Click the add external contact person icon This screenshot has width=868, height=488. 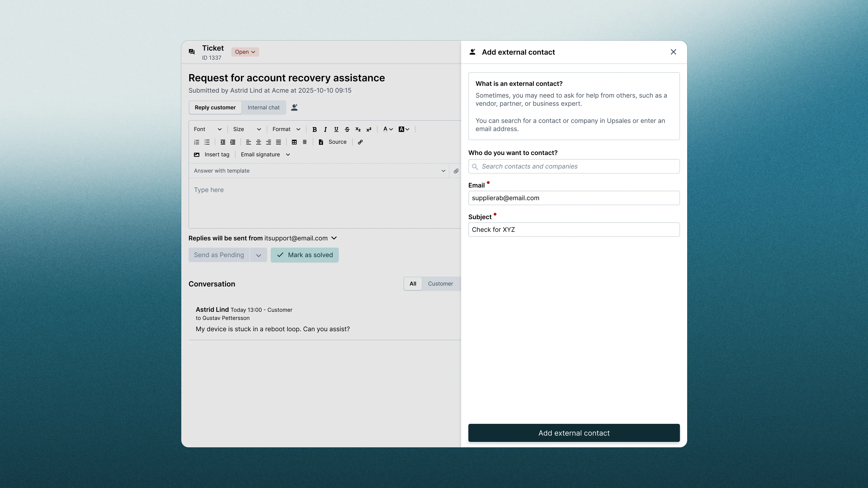(294, 108)
